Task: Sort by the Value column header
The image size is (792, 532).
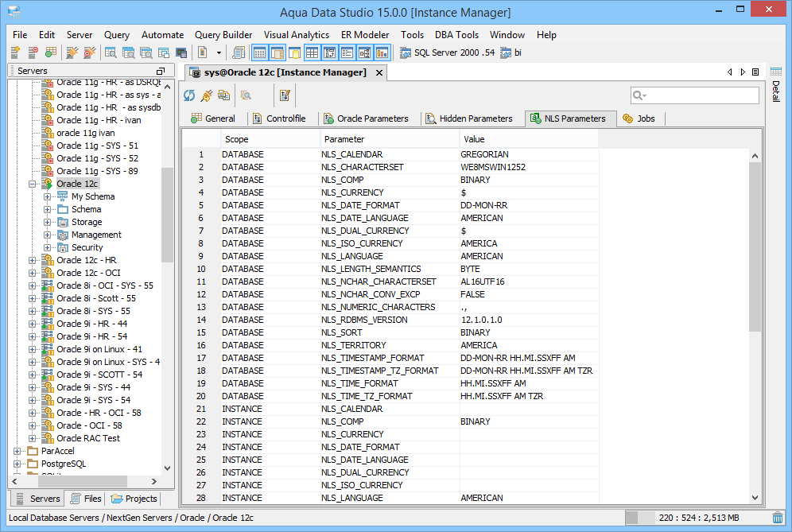Action: (x=528, y=139)
